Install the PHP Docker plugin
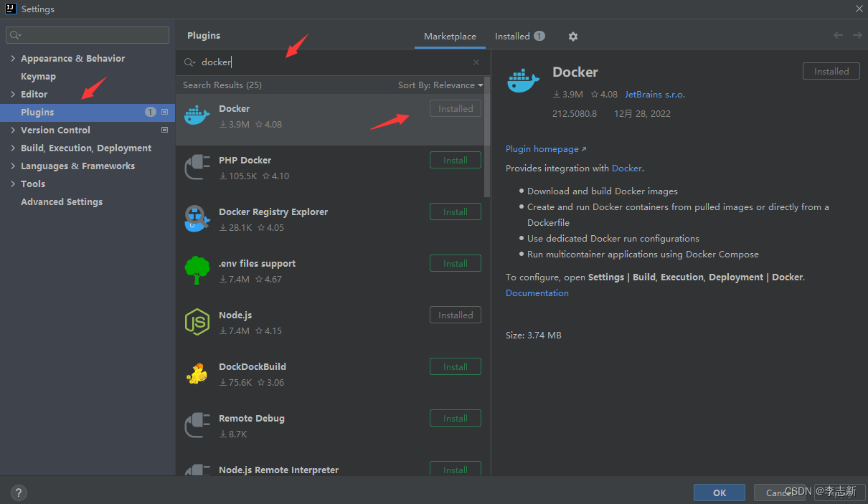The height and width of the screenshot is (504, 868). (456, 161)
